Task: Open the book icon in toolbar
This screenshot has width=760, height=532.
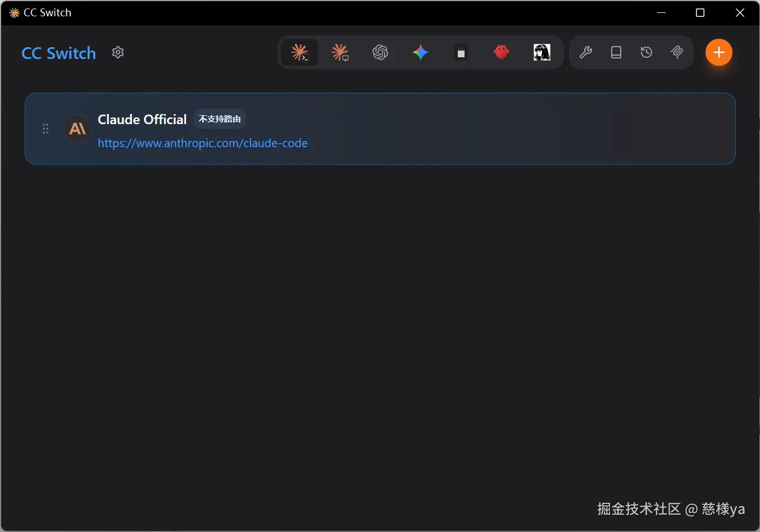Action: coord(616,52)
